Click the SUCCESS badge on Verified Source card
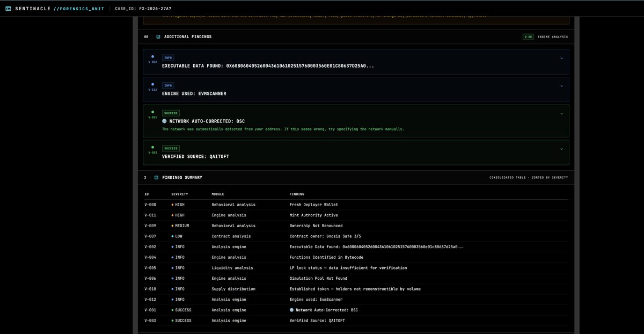Screen dimensions: 644x334 click(171, 148)
